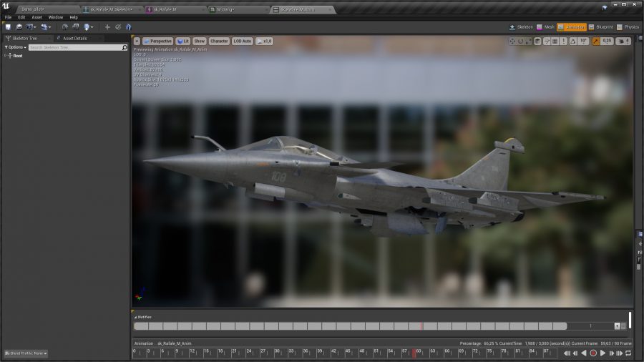
Task: Toggle loop playback button
Action: (x=628, y=353)
